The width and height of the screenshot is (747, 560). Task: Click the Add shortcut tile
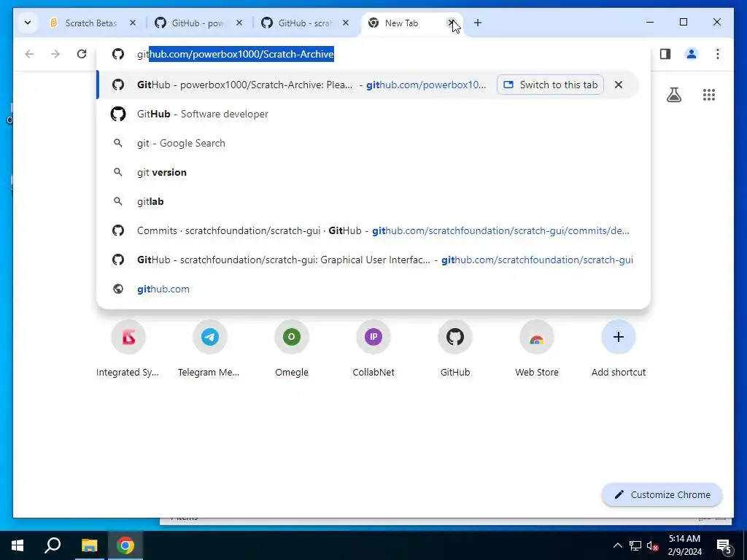click(619, 349)
